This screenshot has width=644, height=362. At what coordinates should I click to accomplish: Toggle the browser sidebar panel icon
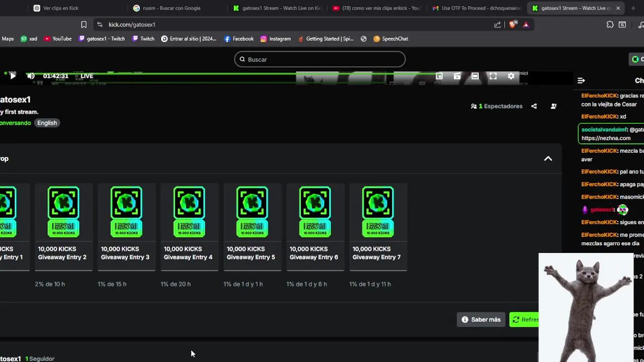622,25
